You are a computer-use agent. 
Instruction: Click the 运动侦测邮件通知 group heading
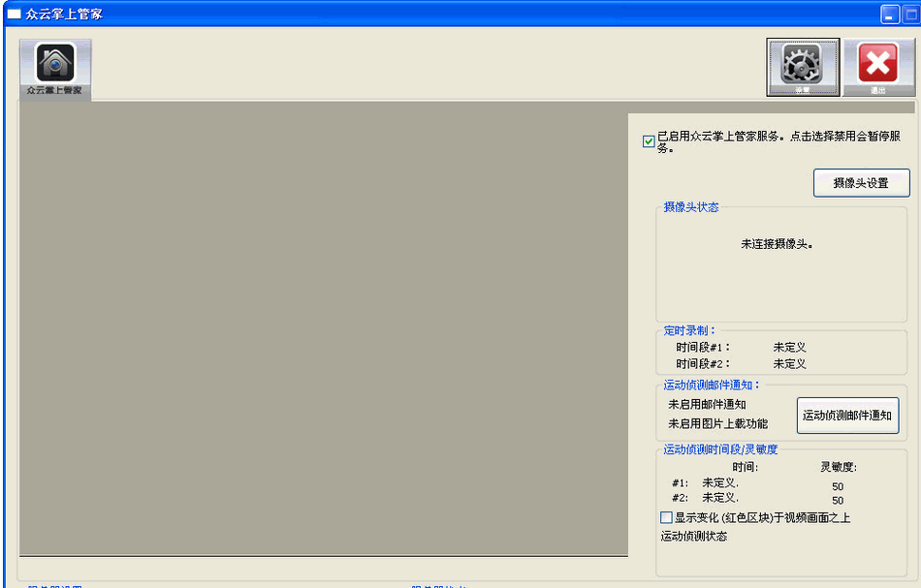pos(712,385)
